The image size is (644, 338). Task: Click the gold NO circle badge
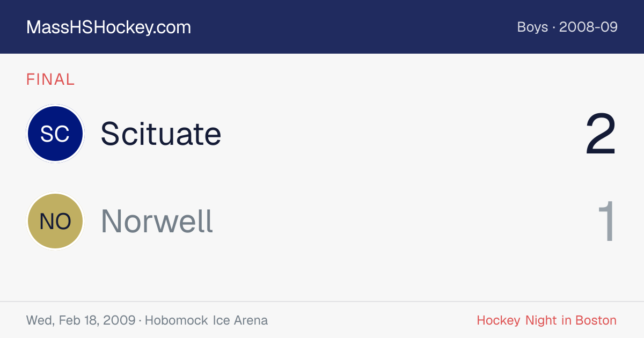55,221
